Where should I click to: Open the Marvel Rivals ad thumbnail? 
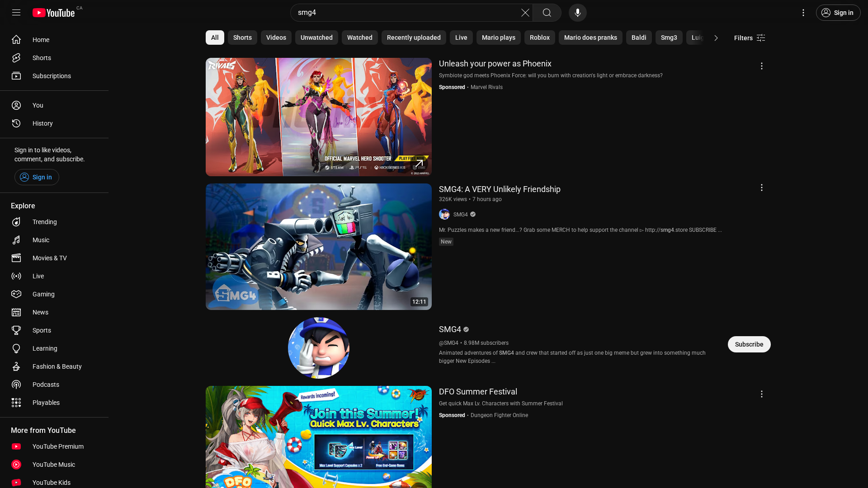pyautogui.click(x=319, y=117)
